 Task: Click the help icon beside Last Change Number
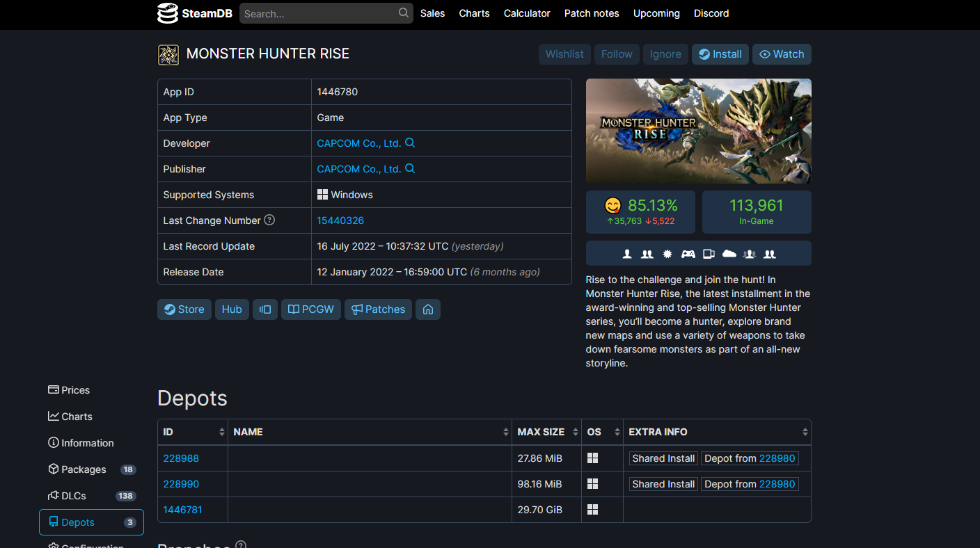269,220
